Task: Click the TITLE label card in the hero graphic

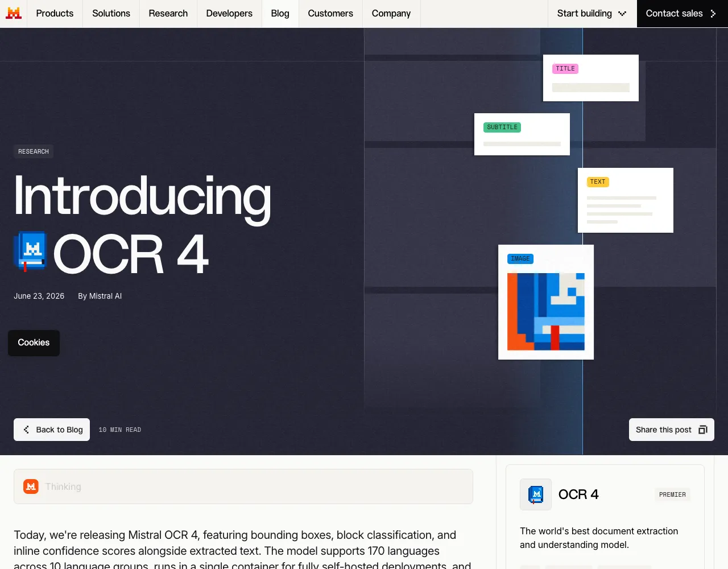Action: 591,78
